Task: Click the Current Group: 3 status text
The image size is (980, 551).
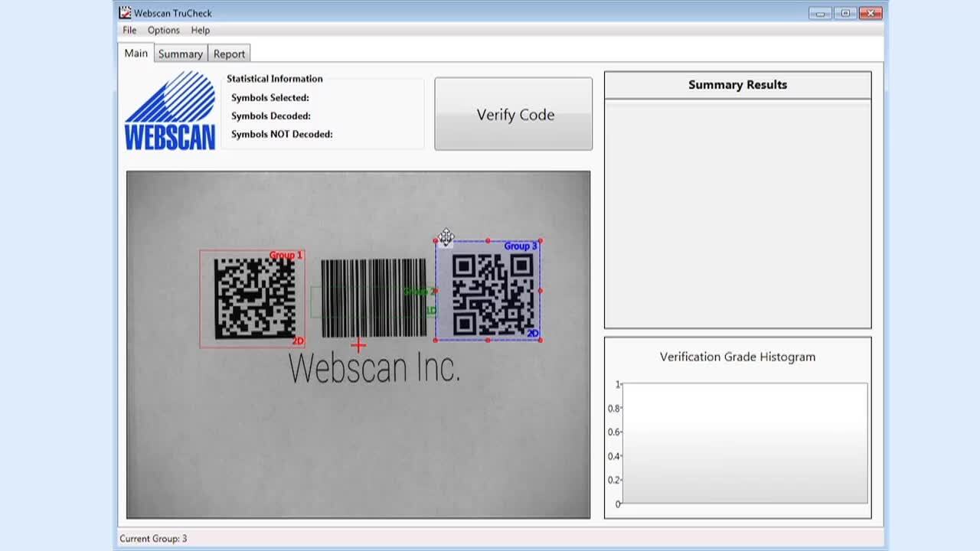Action: 153,539
